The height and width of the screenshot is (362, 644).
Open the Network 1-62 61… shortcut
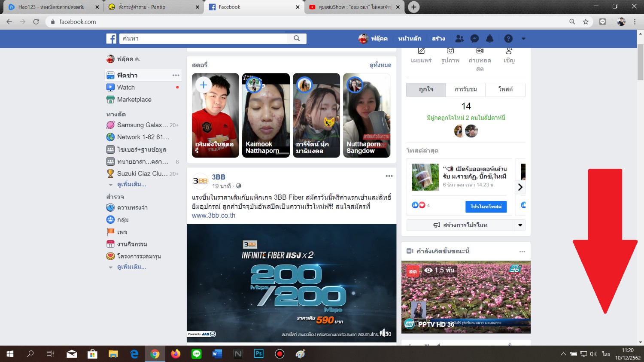[x=143, y=137]
